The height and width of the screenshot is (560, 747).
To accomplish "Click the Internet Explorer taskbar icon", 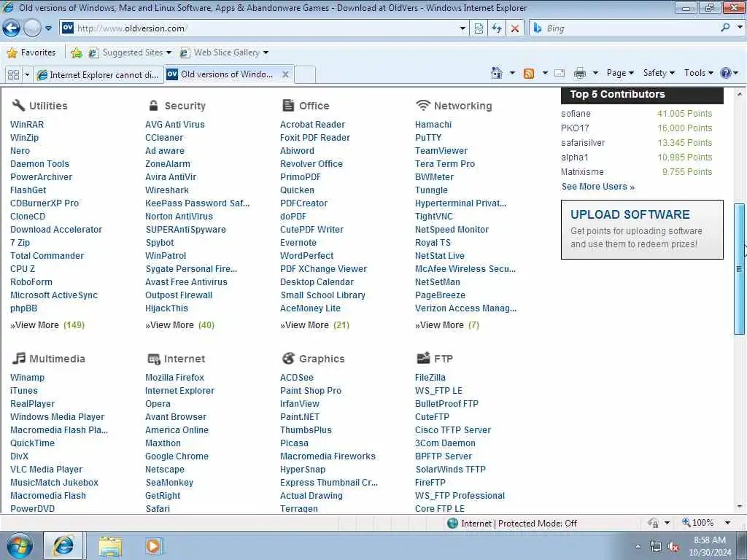I will coord(63,545).
